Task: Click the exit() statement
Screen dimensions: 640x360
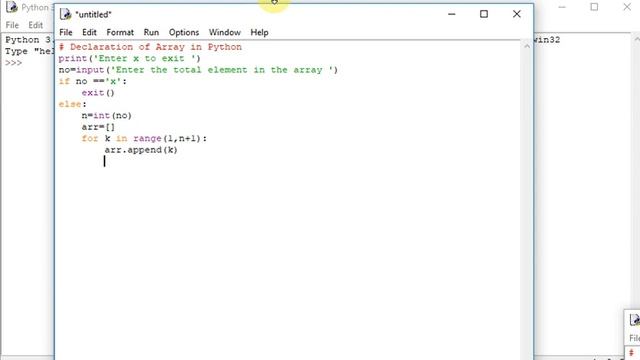Action: [x=98, y=93]
